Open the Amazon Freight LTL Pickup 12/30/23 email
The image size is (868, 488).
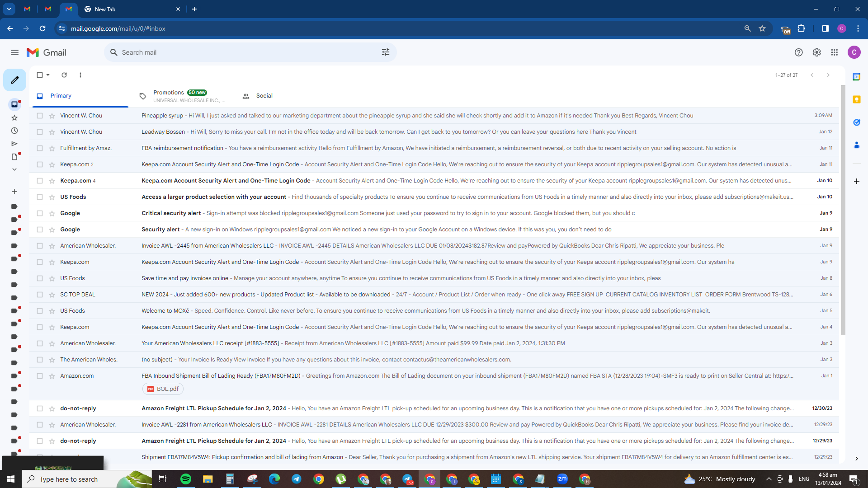pyautogui.click(x=434, y=408)
